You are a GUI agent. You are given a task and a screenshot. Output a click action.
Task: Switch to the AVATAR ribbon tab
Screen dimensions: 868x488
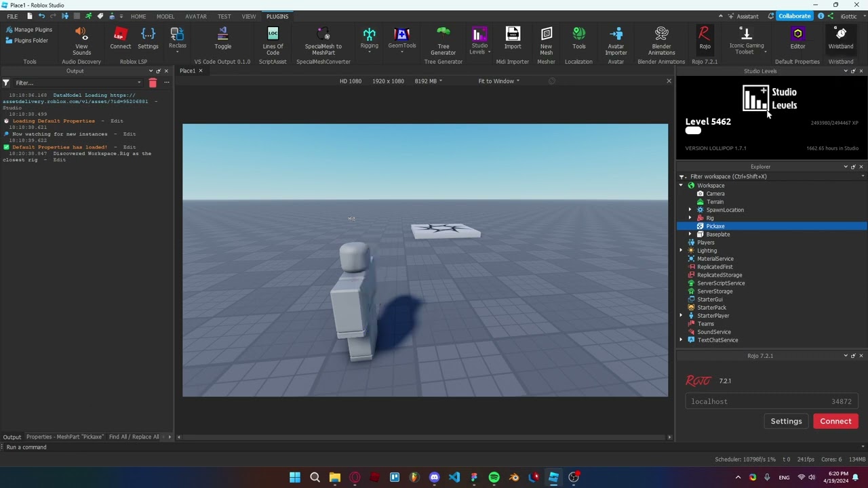point(196,16)
